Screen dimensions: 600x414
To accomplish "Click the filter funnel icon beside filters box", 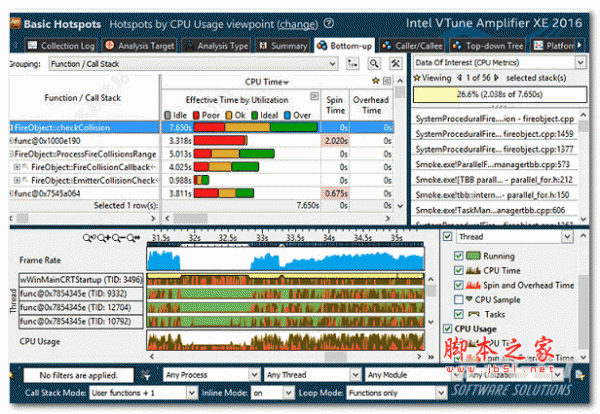I will tap(145, 375).
